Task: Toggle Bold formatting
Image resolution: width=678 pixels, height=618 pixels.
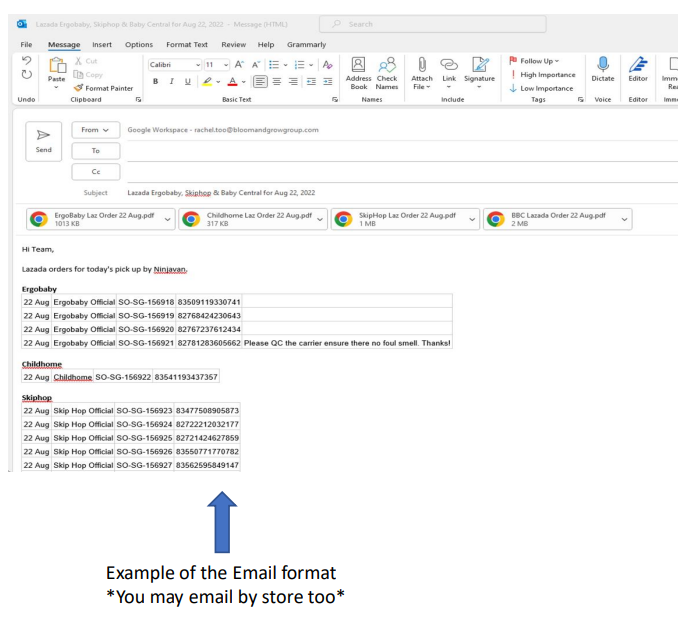Action: click(x=156, y=81)
